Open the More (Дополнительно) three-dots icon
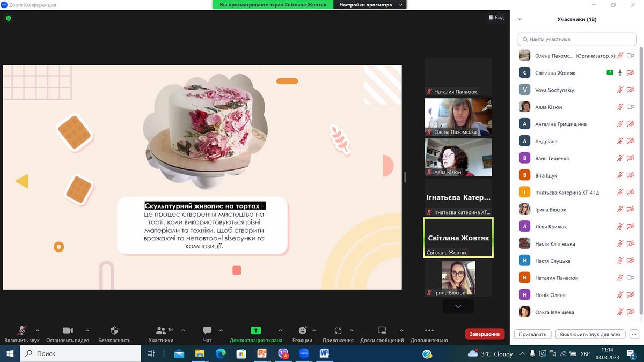The image size is (644, 362). click(429, 330)
